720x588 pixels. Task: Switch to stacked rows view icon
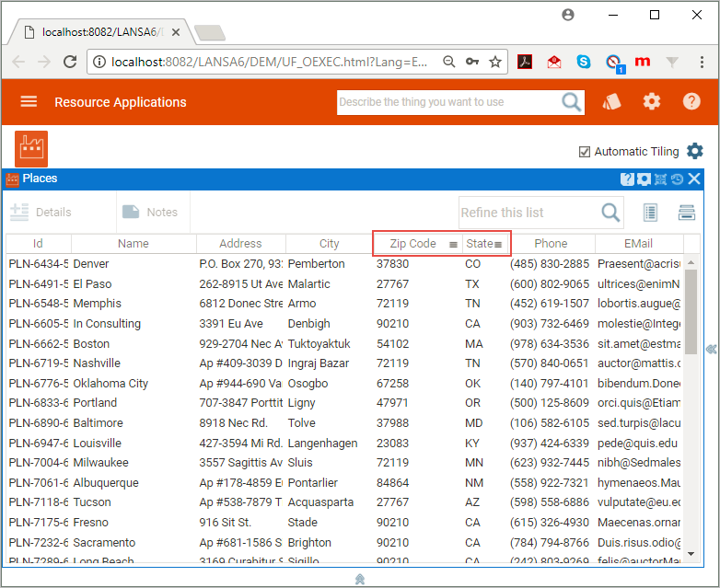pyautogui.click(x=687, y=213)
